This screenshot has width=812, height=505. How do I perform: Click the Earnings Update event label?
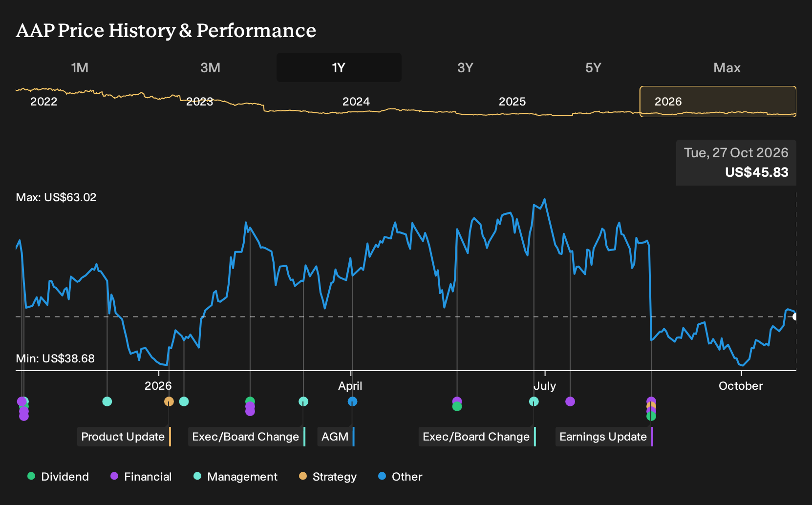click(604, 437)
